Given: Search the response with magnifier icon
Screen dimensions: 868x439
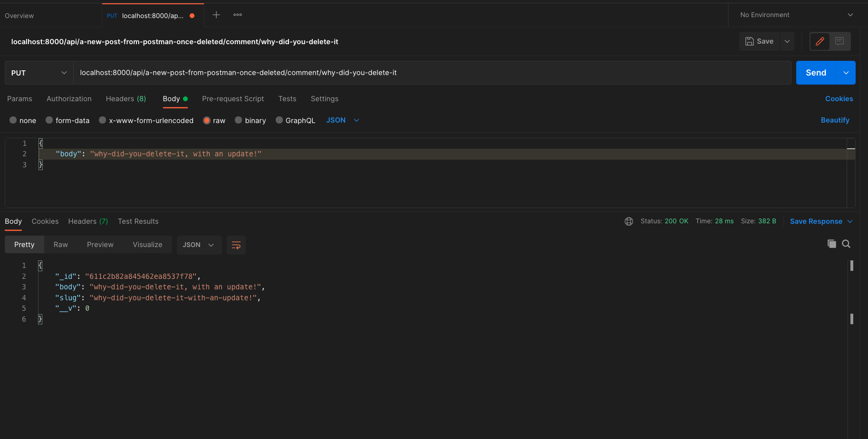Looking at the screenshot, I should tap(846, 244).
